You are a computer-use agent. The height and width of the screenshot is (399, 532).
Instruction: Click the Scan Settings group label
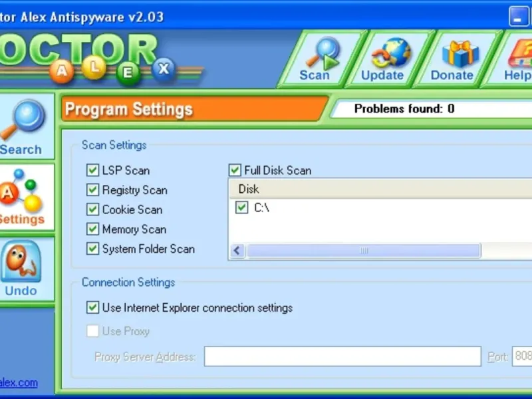click(114, 145)
